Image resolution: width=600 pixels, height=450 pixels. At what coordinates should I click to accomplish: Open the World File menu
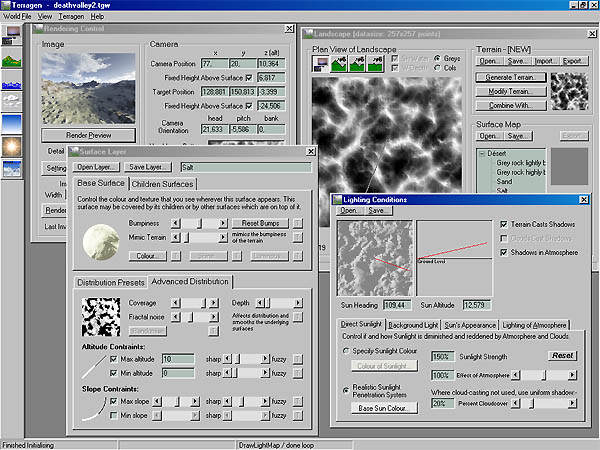(18, 17)
